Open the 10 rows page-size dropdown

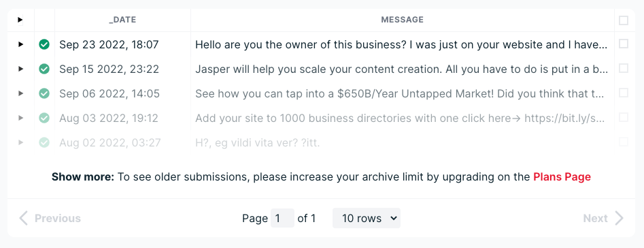click(367, 218)
